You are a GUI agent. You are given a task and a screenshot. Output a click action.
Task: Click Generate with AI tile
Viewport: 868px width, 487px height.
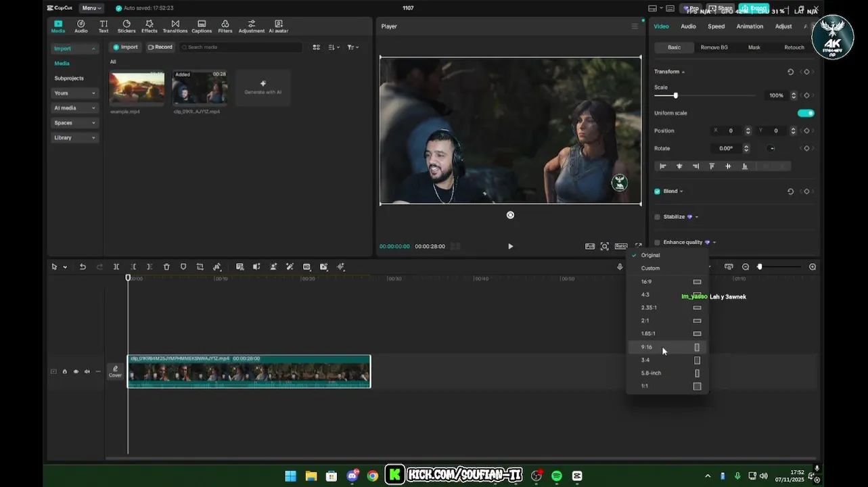coord(263,87)
